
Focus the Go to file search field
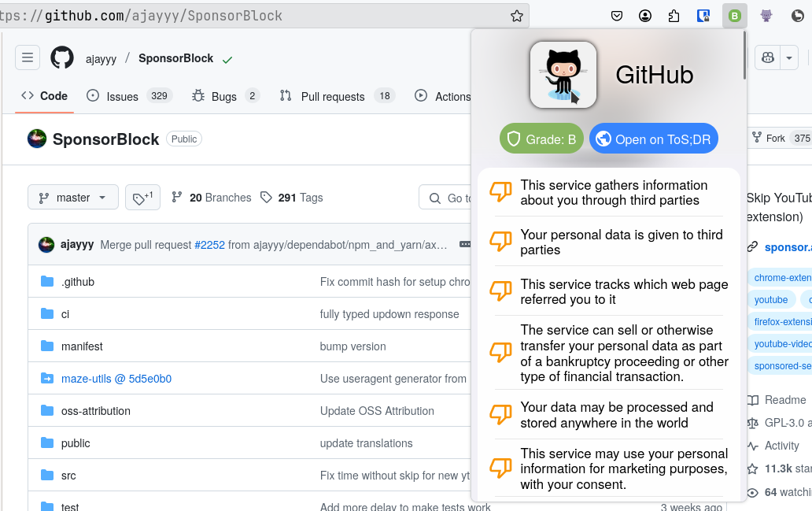445,198
